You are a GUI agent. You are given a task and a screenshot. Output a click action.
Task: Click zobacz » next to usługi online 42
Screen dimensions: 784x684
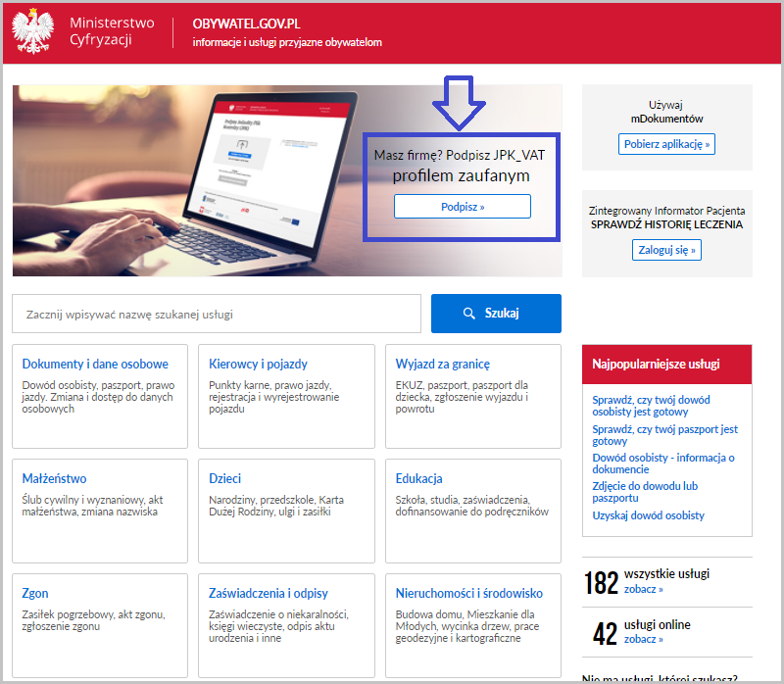coord(641,638)
